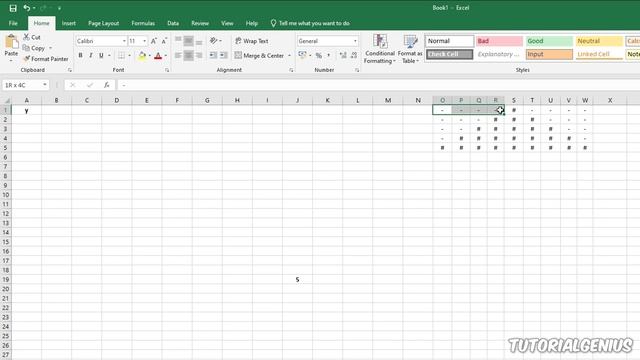Align text left
Viewport: 640px width, 360px height.
178,55
